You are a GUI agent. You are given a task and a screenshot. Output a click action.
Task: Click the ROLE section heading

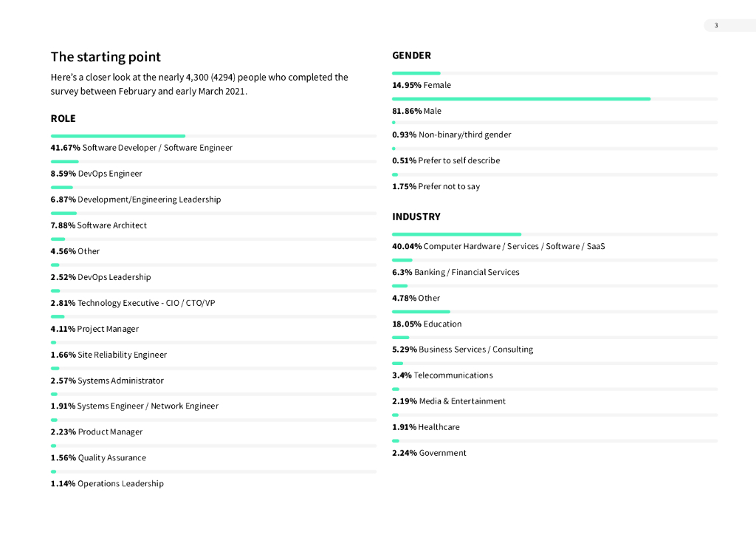[63, 118]
